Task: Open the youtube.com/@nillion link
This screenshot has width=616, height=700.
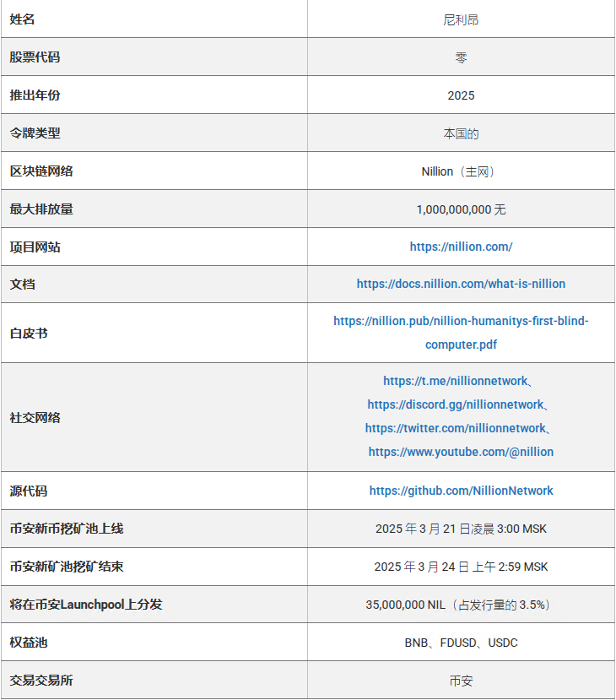Action: (x=461, y=452)
